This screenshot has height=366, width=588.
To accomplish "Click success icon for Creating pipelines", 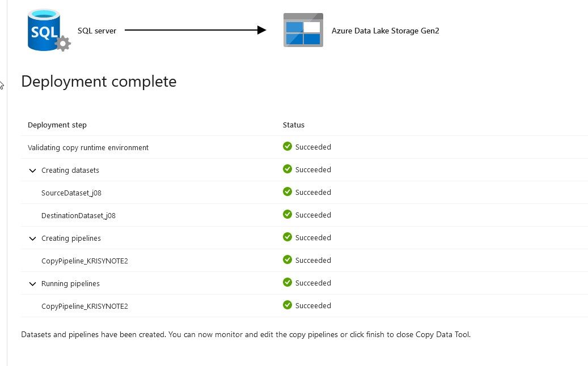I will tap(287, 237).
